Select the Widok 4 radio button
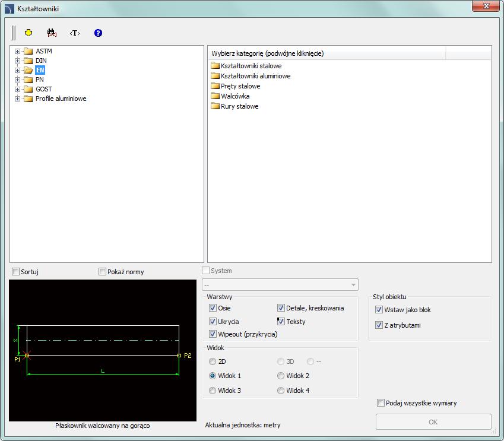This screenshot has height=441, width=504. [x=281, y=391]
